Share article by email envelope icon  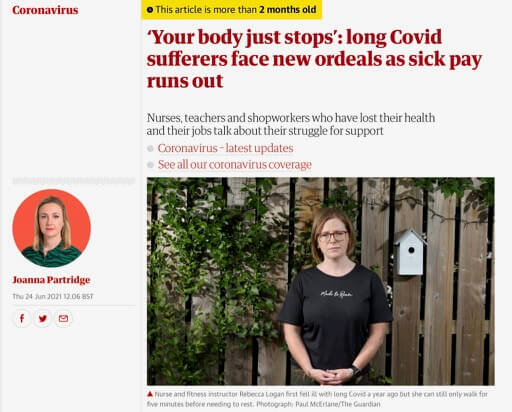point(63,318)
